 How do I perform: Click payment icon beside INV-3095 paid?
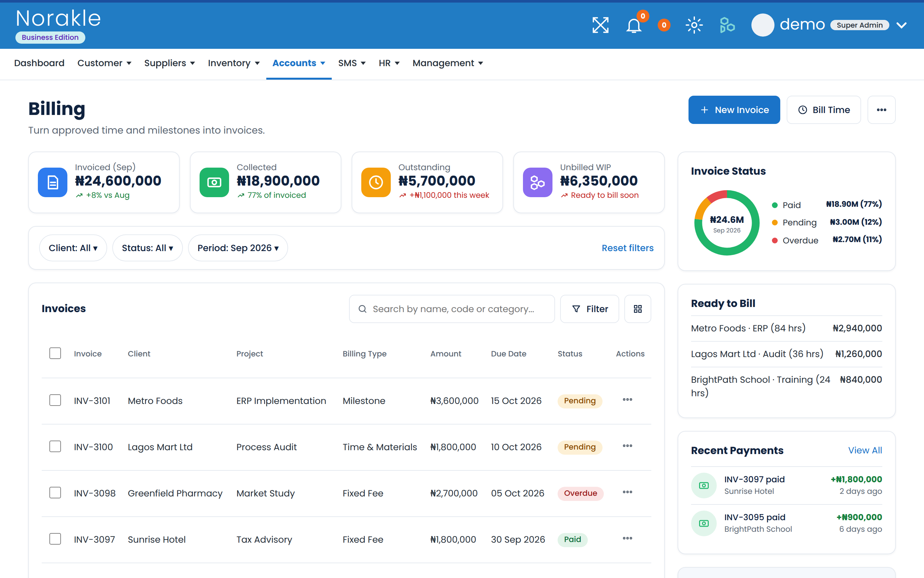(x=704, y=523)
